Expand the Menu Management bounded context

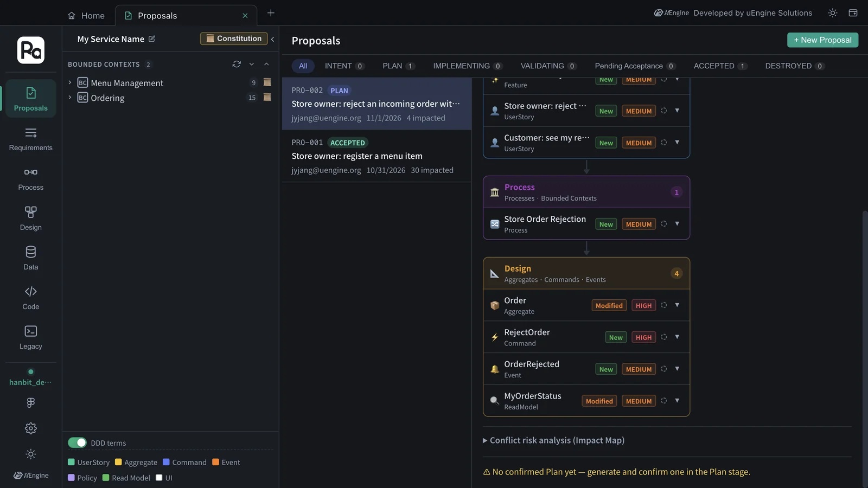pyautogui.click(x=70, y=82)
